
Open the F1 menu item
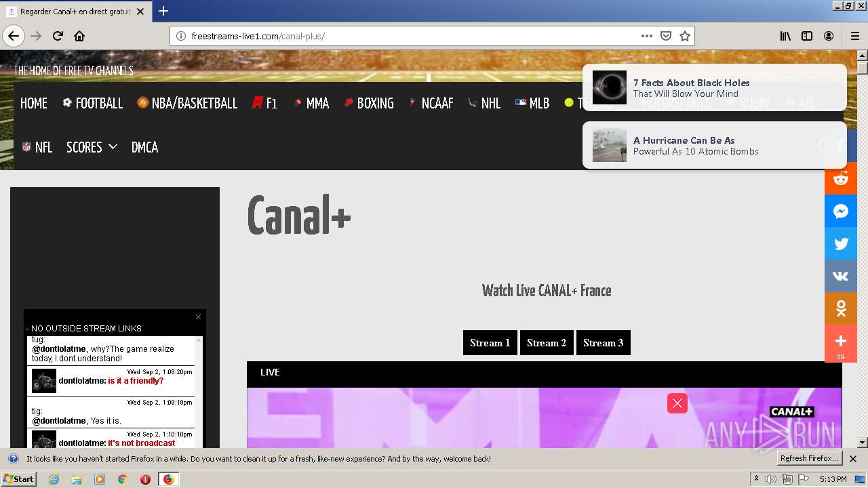click(x=264, y=103)
